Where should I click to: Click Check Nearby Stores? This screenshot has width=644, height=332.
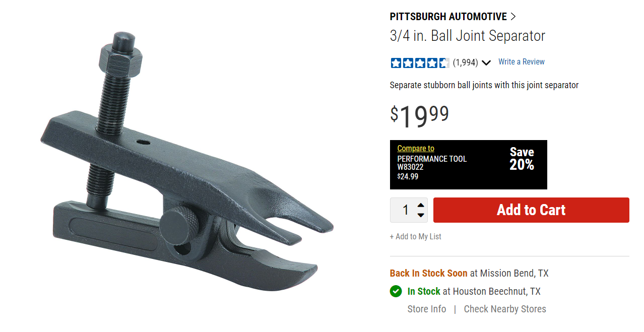tap(505, 309)
